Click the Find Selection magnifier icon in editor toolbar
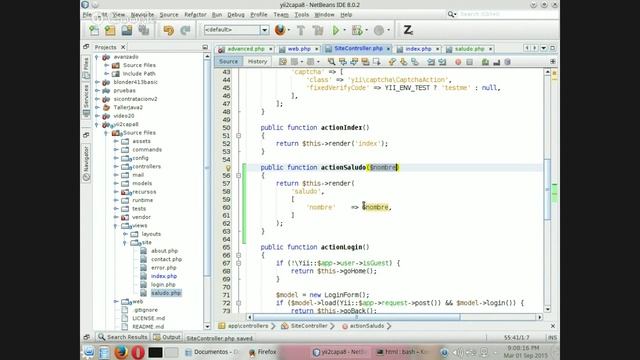This screenshot has width=640, height=360. [331, 62]
